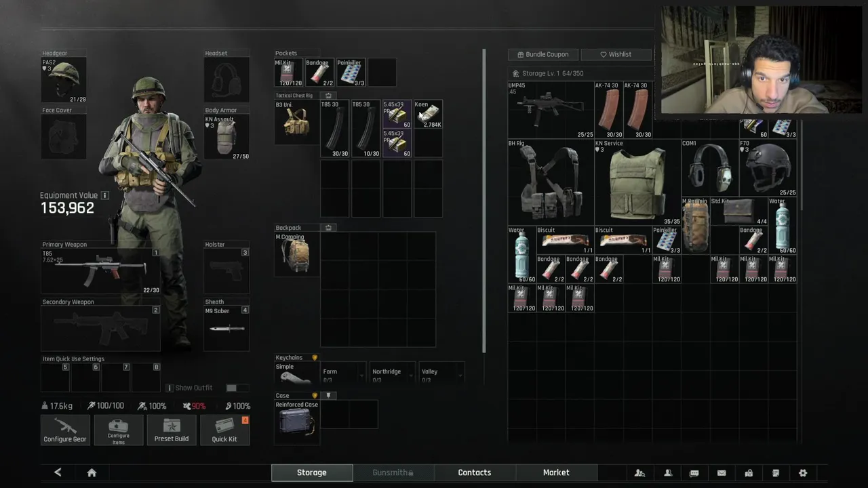868x488 pixels.
Task: Open the Quick Kit button
Action: click(224, 430)
